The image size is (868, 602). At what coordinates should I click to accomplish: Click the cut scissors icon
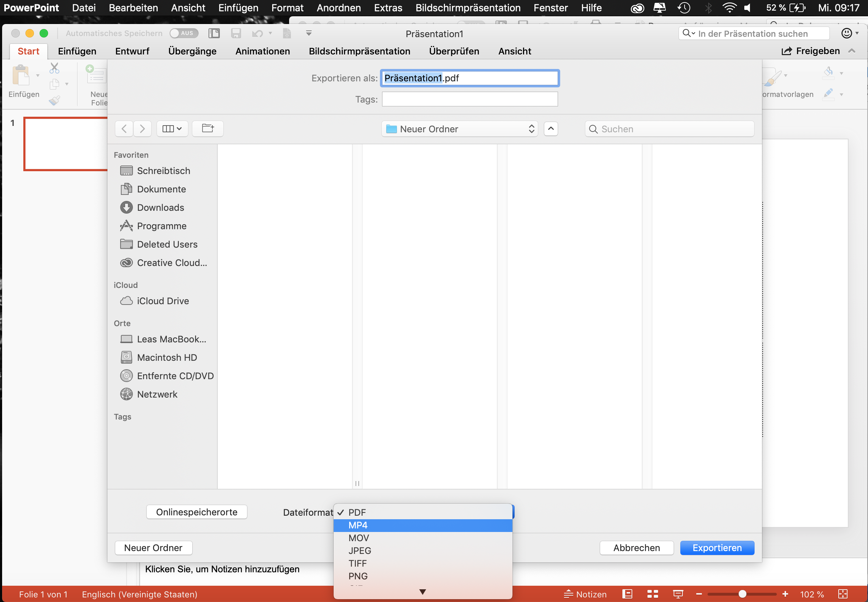pyautogui.click(x=55, y=68)
